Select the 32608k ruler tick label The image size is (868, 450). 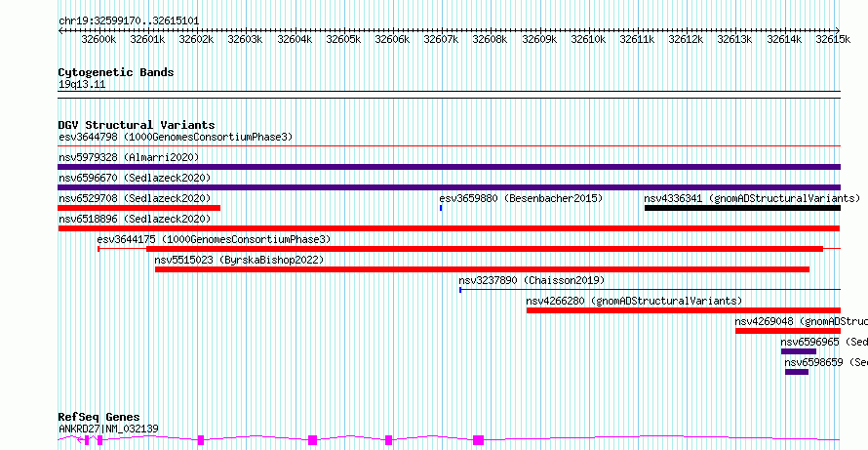click(x=490, y=39)
